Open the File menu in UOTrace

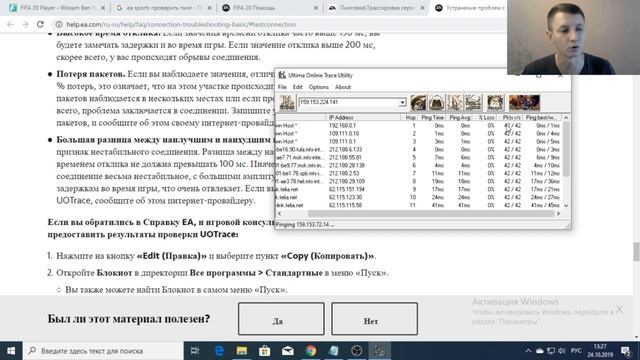point(282,87)
